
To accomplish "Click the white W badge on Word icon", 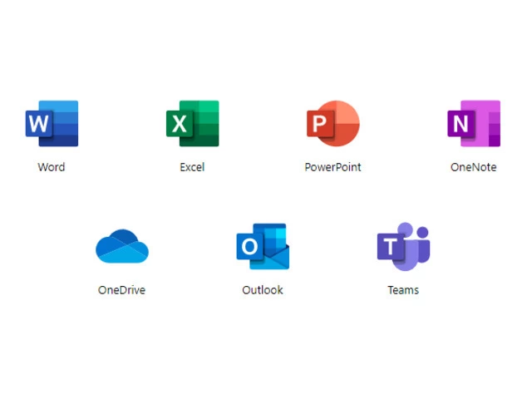I will 38,125.
